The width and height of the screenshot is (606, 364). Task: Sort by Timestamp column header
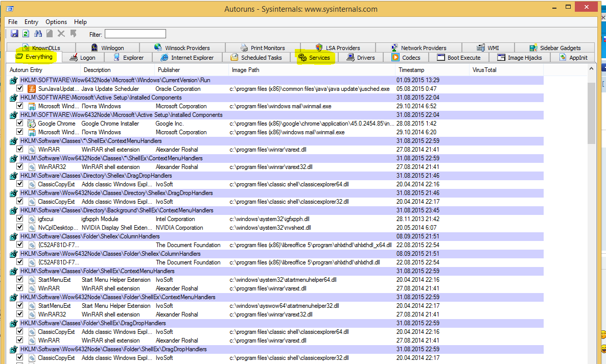point(433,70)
